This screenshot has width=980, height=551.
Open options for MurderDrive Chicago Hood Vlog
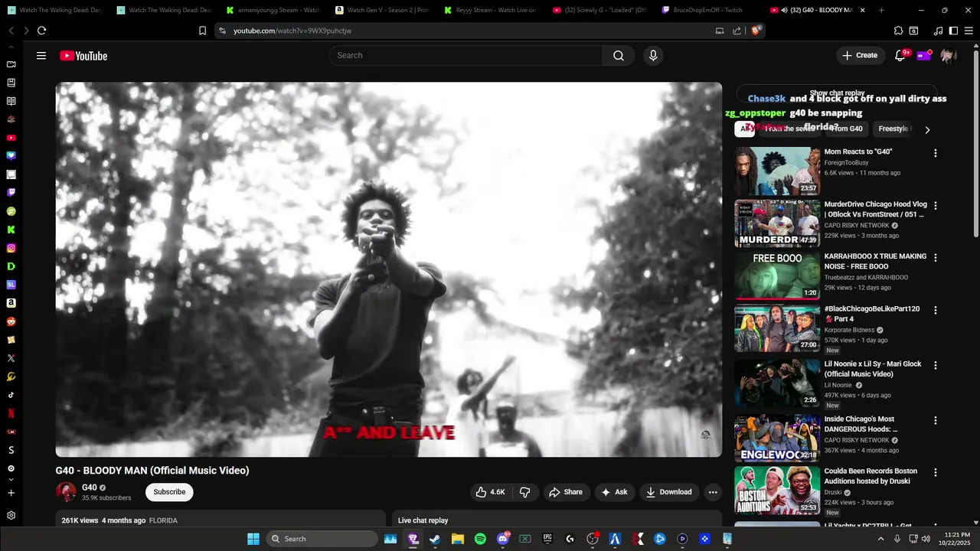[935, 206]
